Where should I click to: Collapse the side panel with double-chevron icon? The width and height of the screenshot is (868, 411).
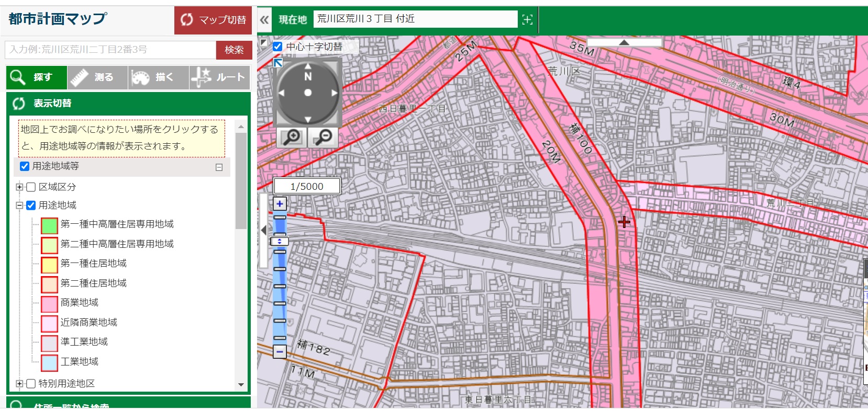pos(264,20)
